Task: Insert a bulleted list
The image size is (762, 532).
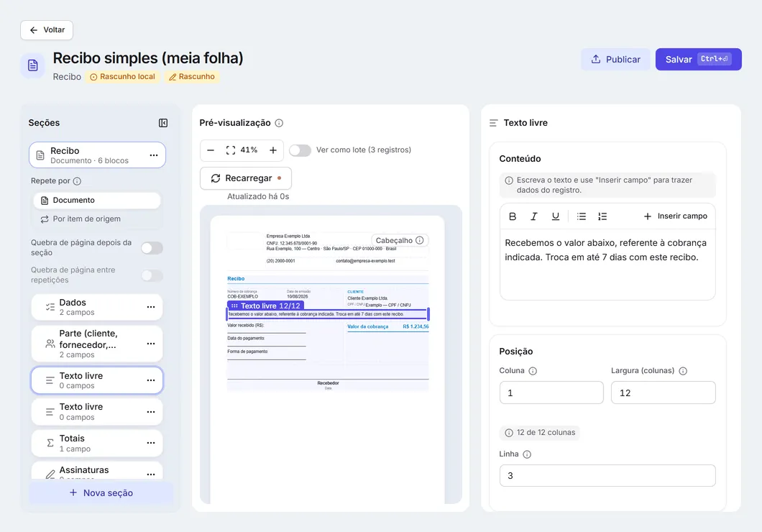Action: [x=582, y=216]
